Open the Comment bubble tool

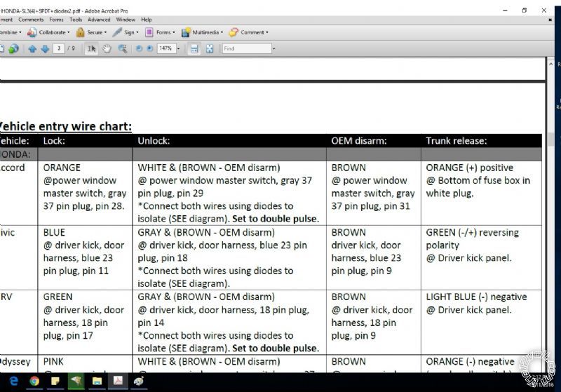(x=249, y=32)
